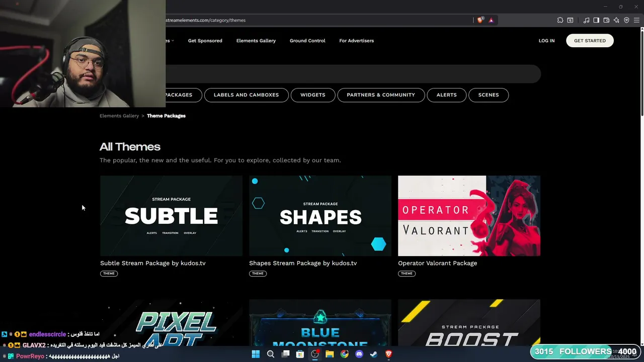Open Task View on the taskbar
This screenshot has height=362, width=644.
pos(285,354)
